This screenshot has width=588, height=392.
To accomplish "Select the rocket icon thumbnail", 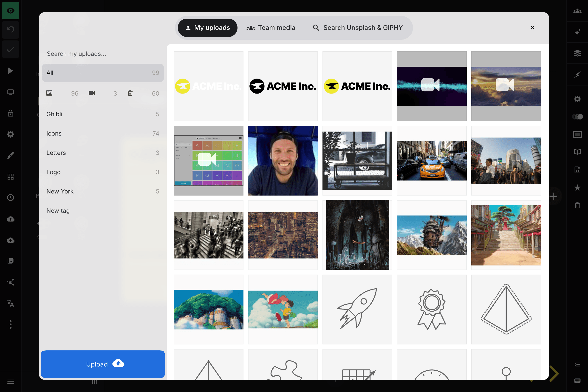I will point(357,310).
